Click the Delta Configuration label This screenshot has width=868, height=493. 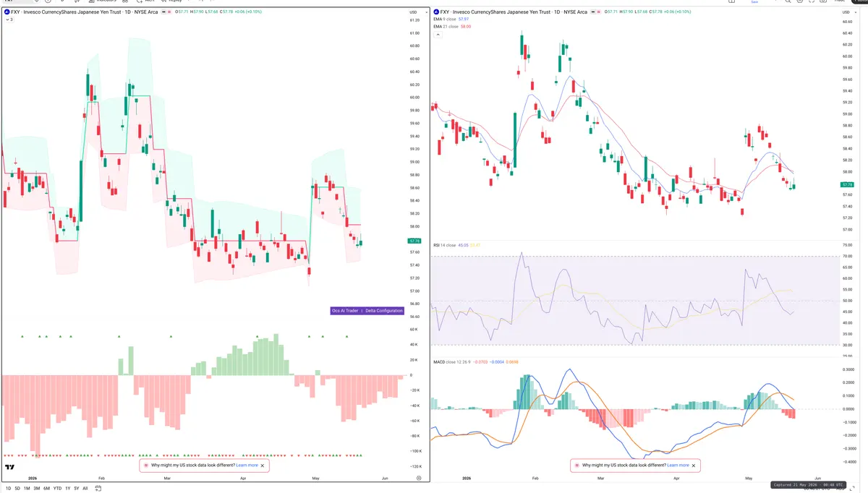point(384,311)
